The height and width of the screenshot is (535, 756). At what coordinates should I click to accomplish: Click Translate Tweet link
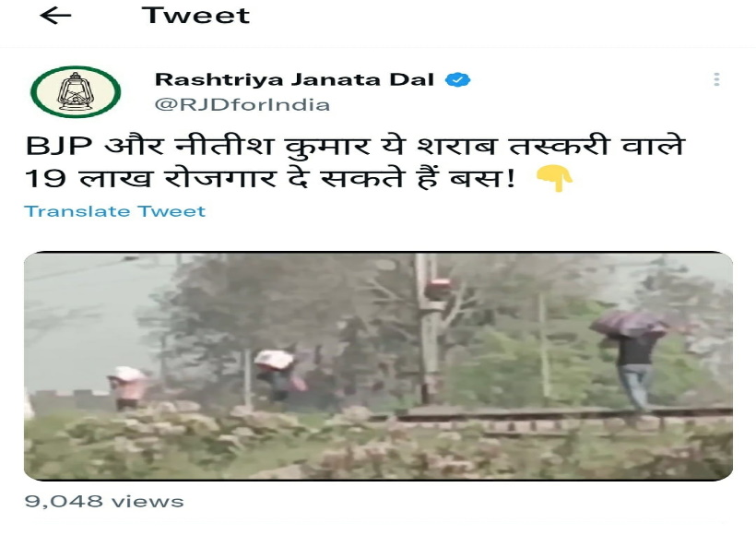[114, 211]
